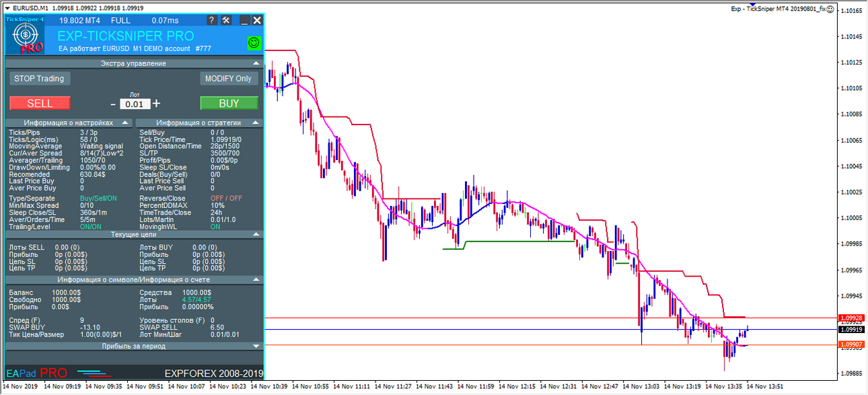Click the EA smiley icon at chart top-right

[x=830, y=9]
